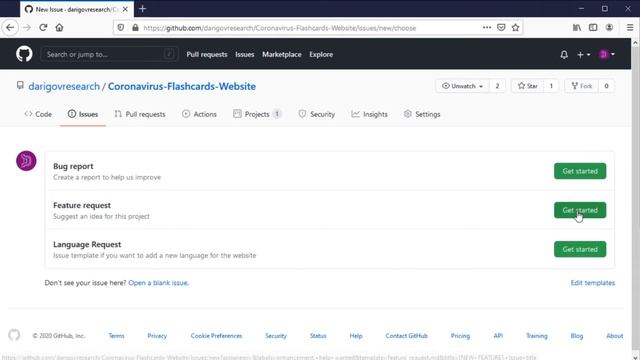Open the Firefox Library icon
The image size is (640, 360).
coord(577,27)
